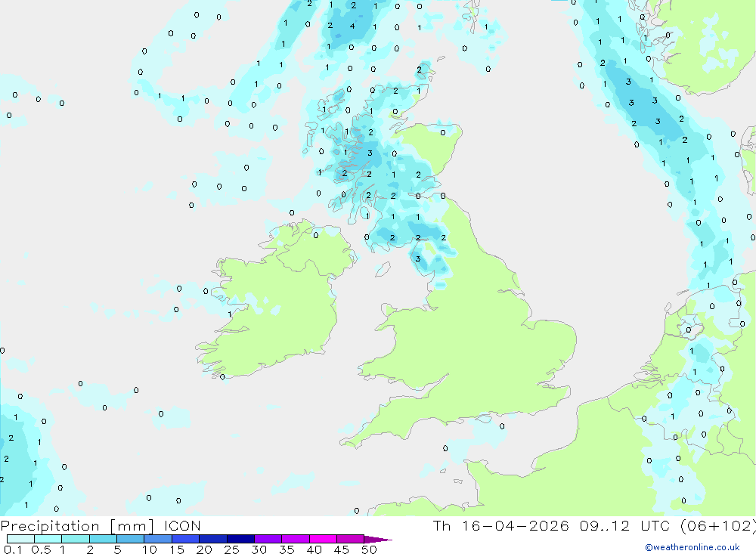Click the "ICON" model name label

182,525
